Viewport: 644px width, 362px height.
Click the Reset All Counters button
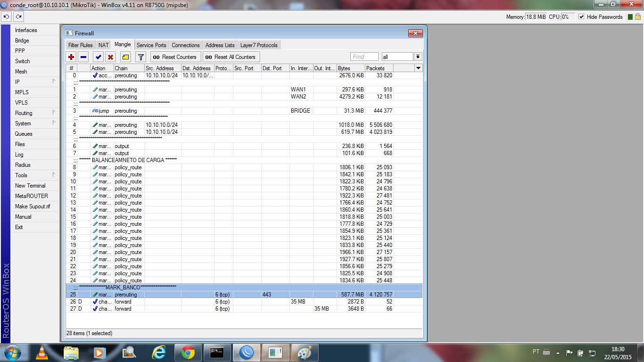(x=231, y=57)
